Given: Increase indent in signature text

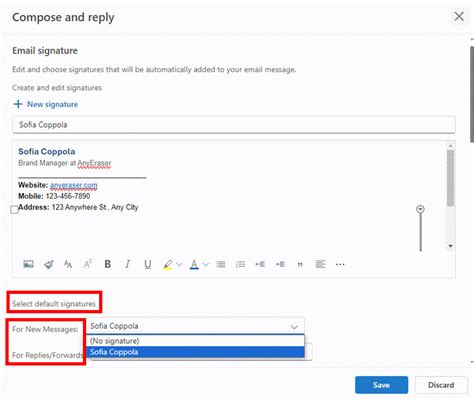Looking at the screenshot, I should [280, 264].
